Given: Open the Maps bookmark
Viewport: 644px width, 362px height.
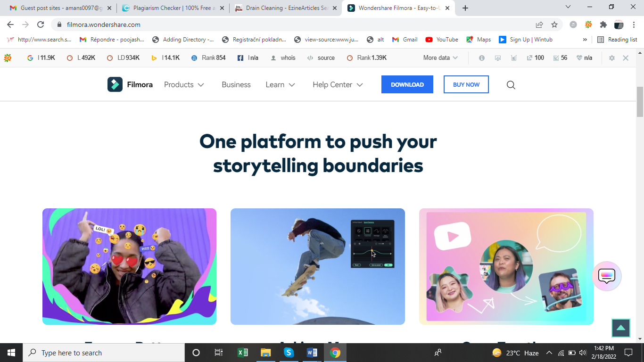Looking at the screenshot, I should tap(479, 40).
